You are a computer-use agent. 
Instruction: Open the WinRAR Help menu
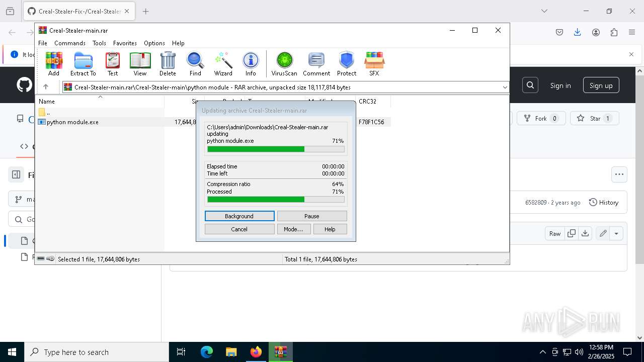point(178,43)
